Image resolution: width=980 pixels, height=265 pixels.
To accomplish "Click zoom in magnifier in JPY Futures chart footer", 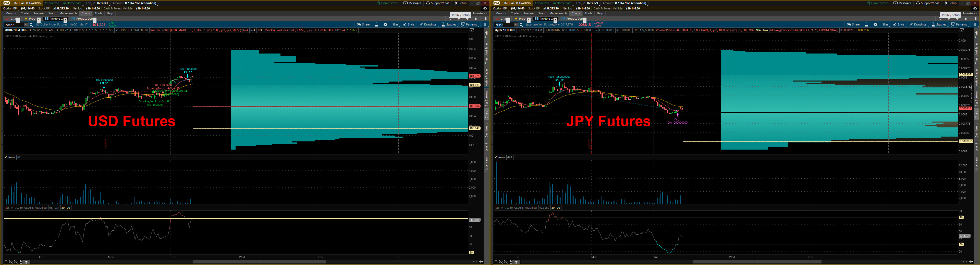I will pos(501,262).
